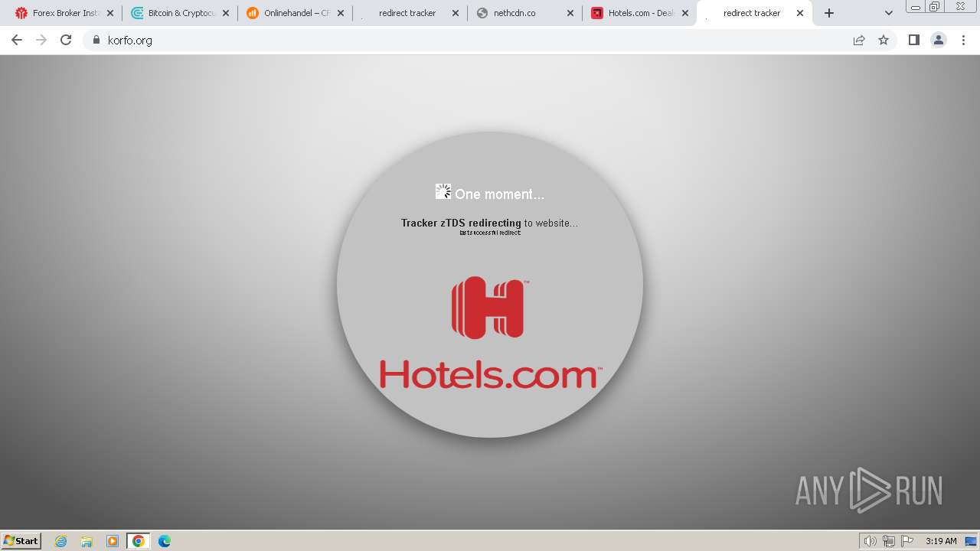Click the show desktop button

click(x=972, y=541)
